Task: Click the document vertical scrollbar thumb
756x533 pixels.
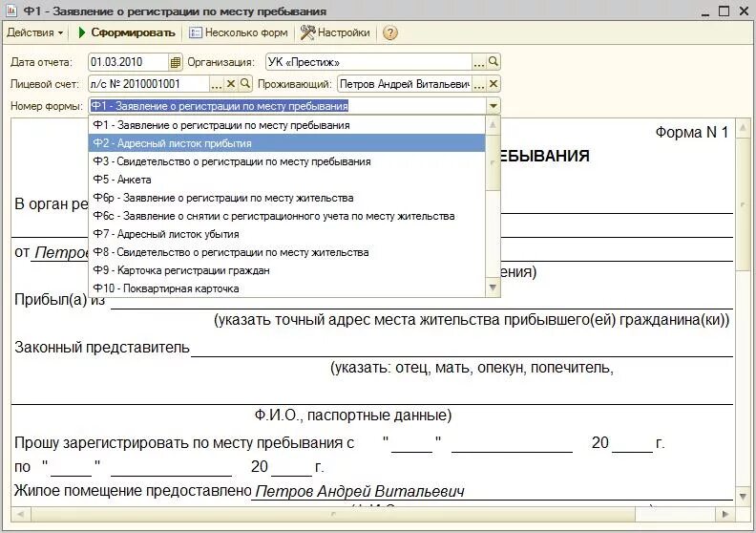Action: click(x=743, y=204)
